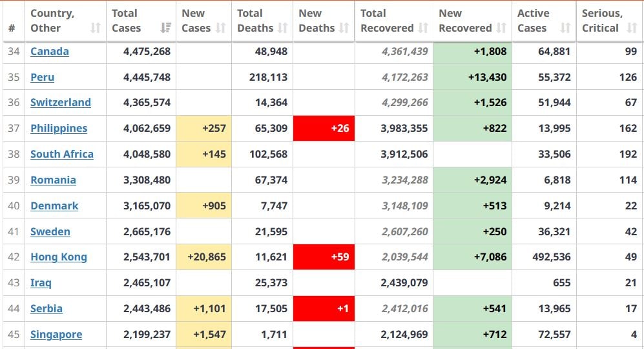644x349 pixels.
Task: Open the Switzerland country link
Action: 61,102
